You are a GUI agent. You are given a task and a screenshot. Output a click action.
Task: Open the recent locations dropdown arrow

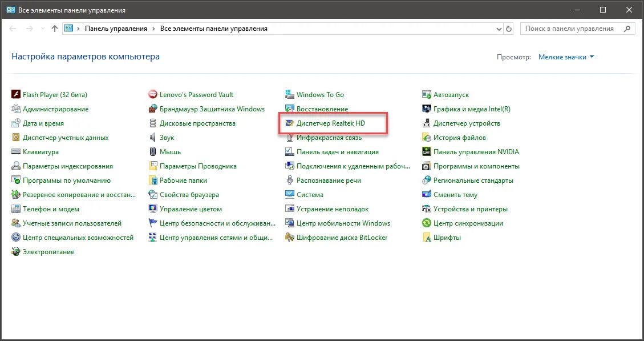[x=43, y=29]
